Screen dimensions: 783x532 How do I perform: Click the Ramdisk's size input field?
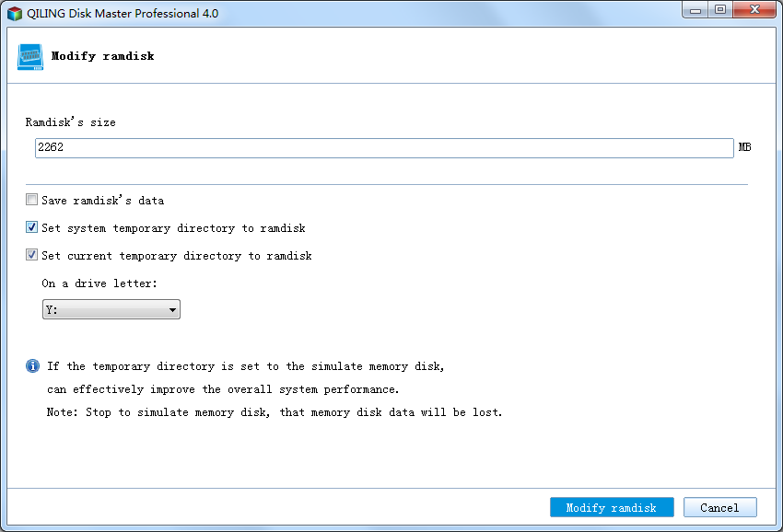pyautogui.click(x=384, y=147)
